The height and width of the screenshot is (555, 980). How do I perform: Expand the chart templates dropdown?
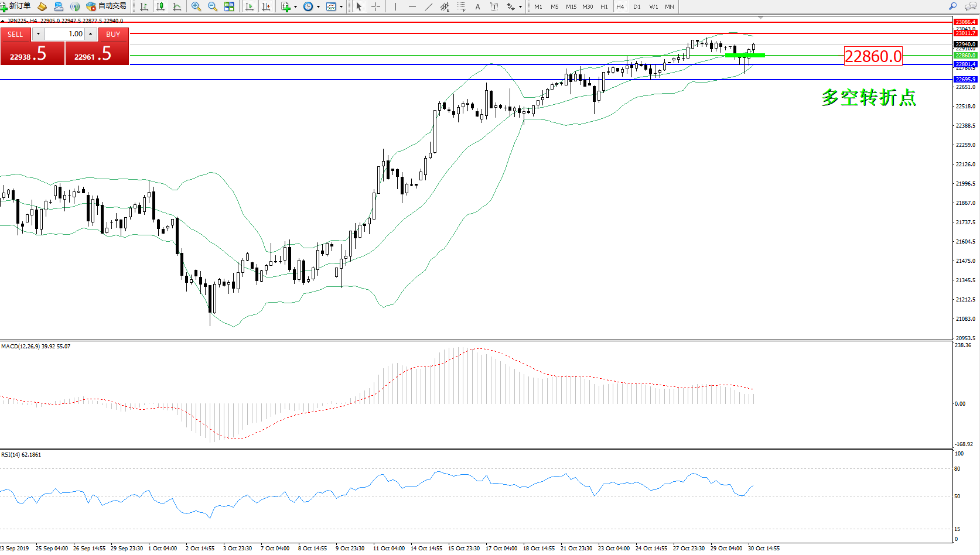(x=341, y=7)
